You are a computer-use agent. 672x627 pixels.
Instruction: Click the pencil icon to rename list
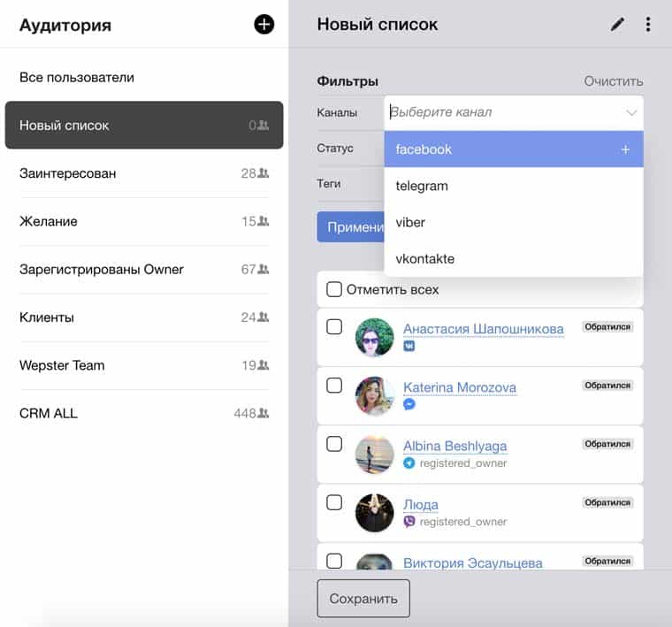(617, 25)
